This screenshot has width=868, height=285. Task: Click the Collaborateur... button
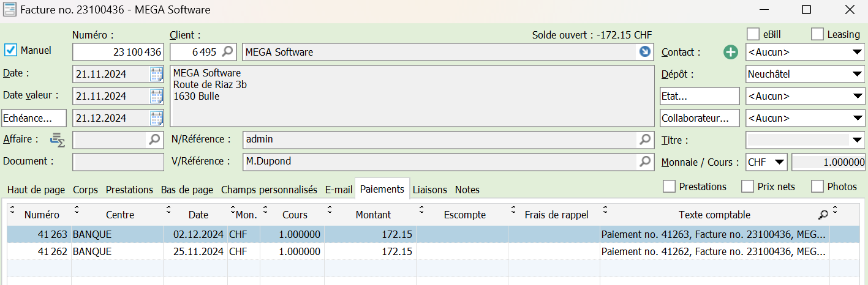pyautogui.click(x=700, y=118)
